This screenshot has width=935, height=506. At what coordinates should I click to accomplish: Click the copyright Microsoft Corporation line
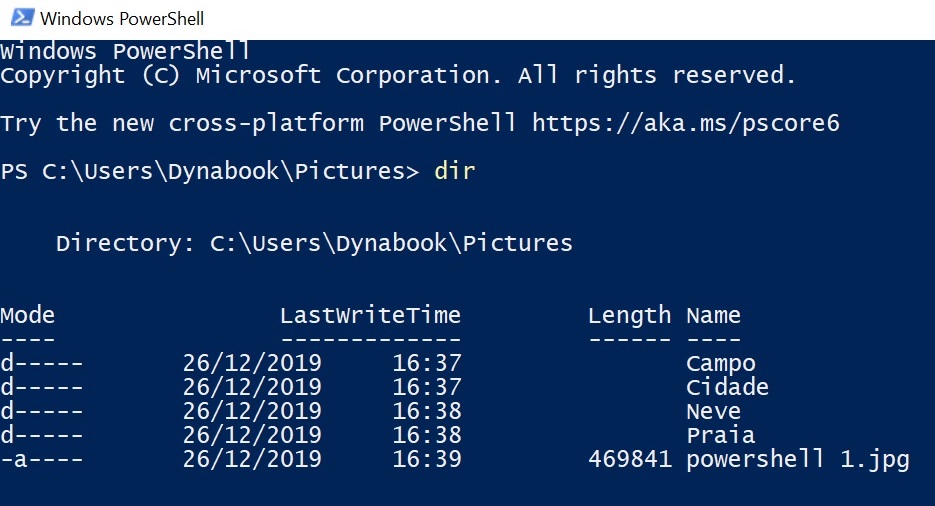pyautogui.click(x=398, y=76)
